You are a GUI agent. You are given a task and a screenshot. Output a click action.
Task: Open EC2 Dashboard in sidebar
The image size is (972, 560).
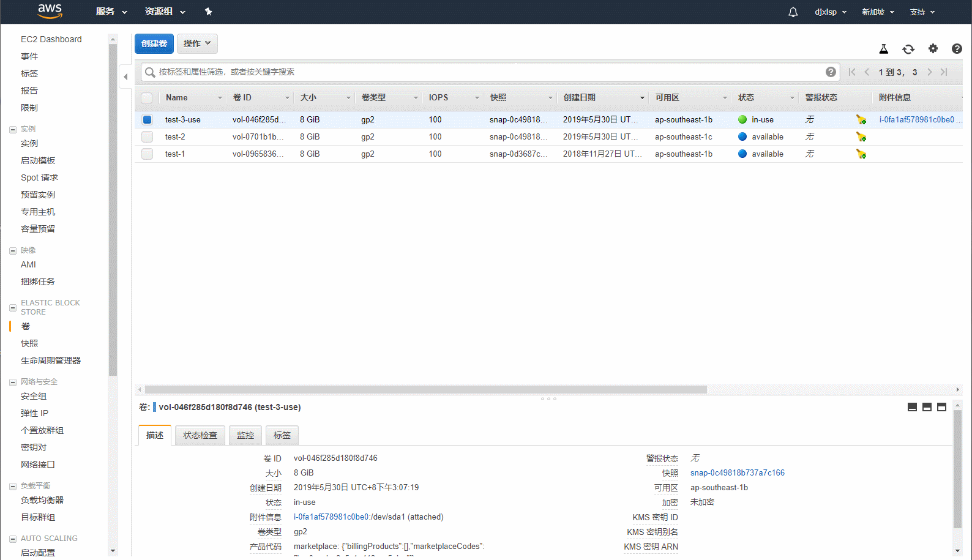pyautogui.click(x=51, y=39)
